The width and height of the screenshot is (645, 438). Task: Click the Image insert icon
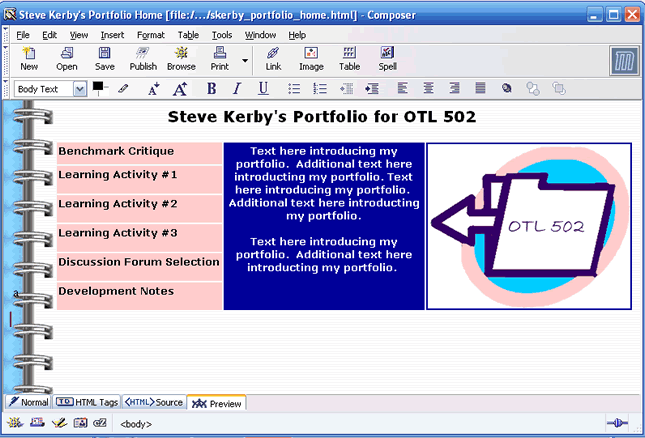pos(311,58)
